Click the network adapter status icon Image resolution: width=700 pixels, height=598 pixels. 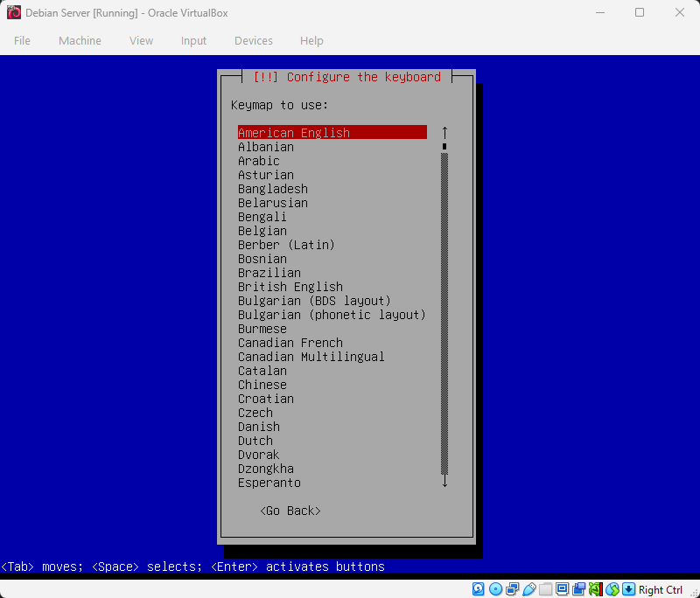coord(514,589)
